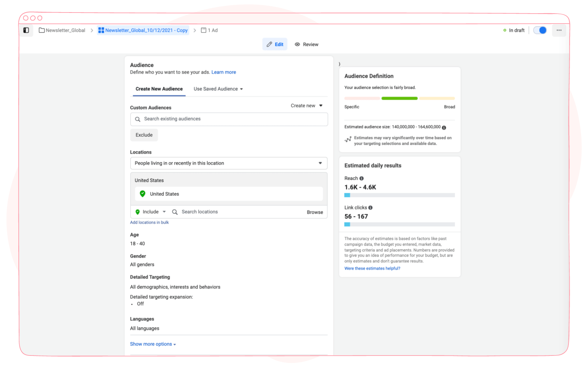Toggle the In draft campaign switch
The height and width of the screenshot is (368, 588).
point(540,30)
